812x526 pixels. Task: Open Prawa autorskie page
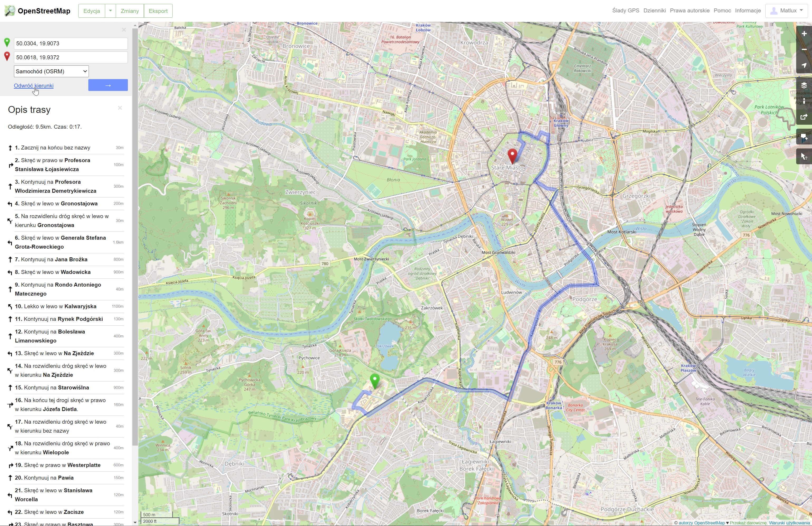pos(689,11)
